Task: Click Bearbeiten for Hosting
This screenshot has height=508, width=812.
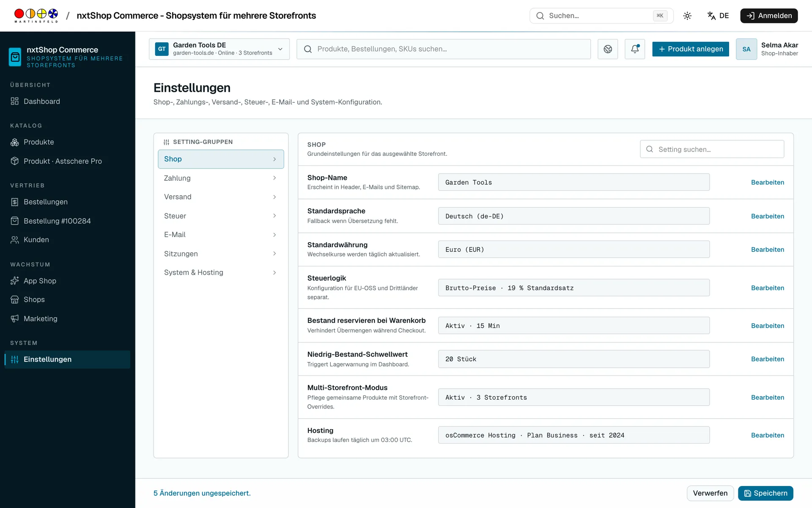Action: pos(767,435)
